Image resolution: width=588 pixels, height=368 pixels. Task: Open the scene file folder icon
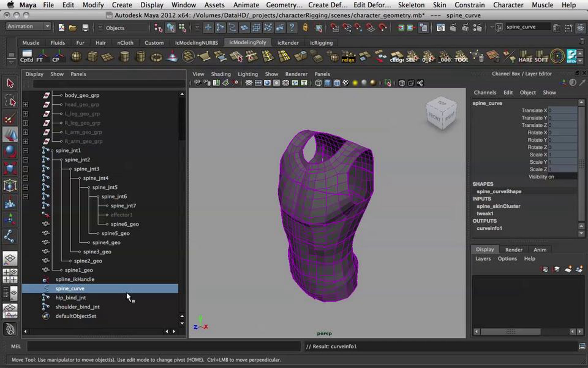(x=73, y=28)
